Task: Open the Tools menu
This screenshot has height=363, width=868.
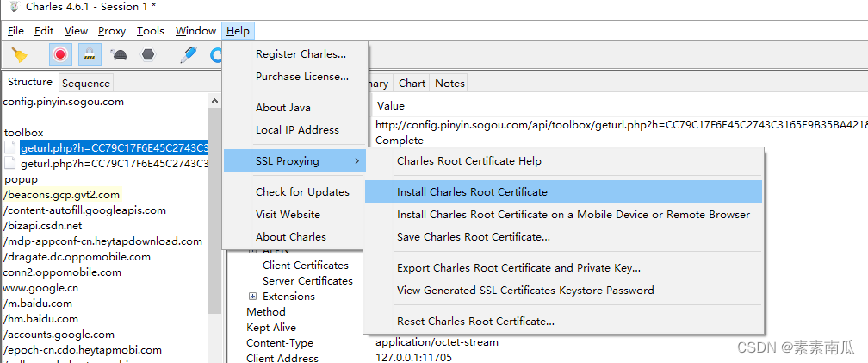Action: click(x=151, y=31)
